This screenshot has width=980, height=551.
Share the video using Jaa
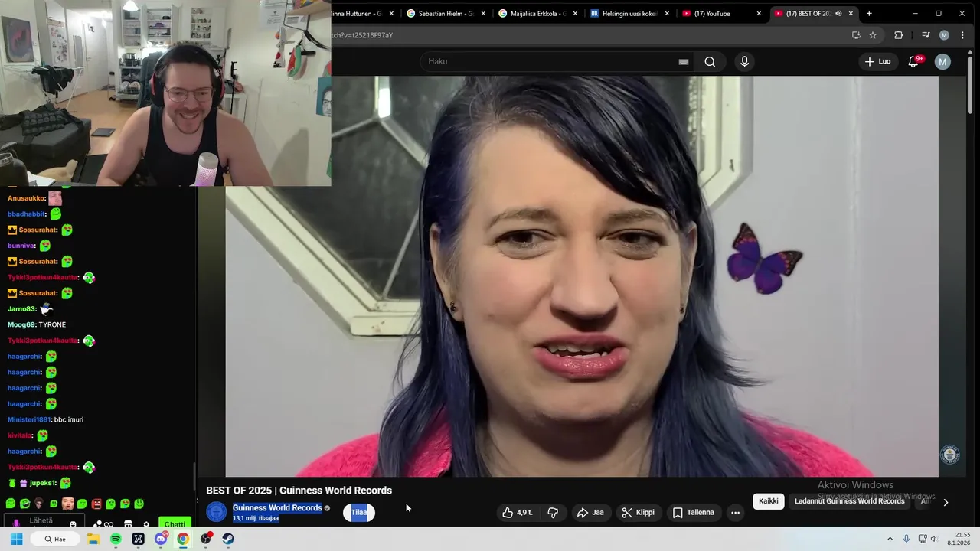(590, 513)
